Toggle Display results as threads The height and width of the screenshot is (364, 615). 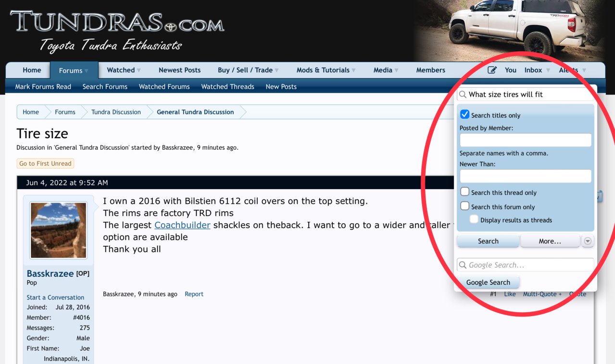click(474, 219)
